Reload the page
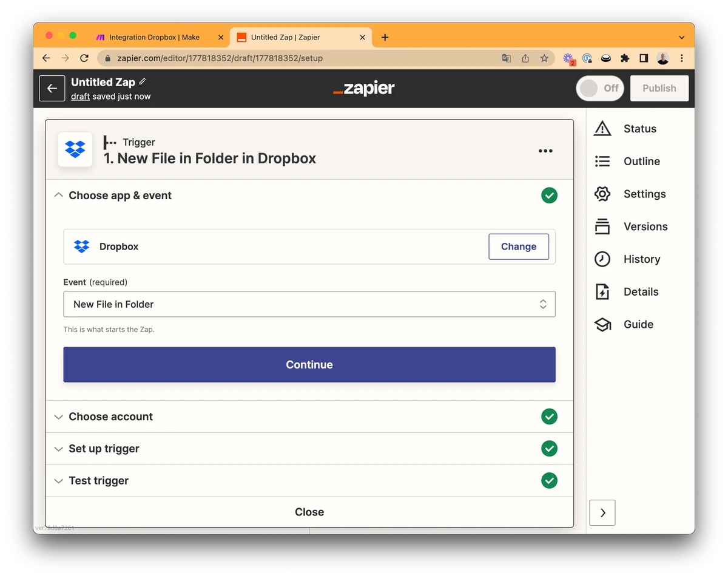 84,58
